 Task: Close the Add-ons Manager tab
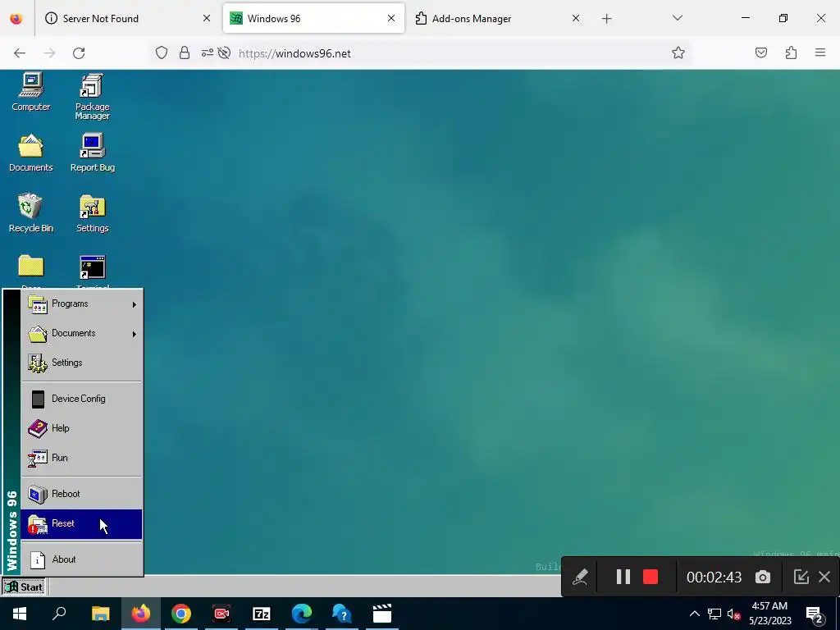coord(575,18)
